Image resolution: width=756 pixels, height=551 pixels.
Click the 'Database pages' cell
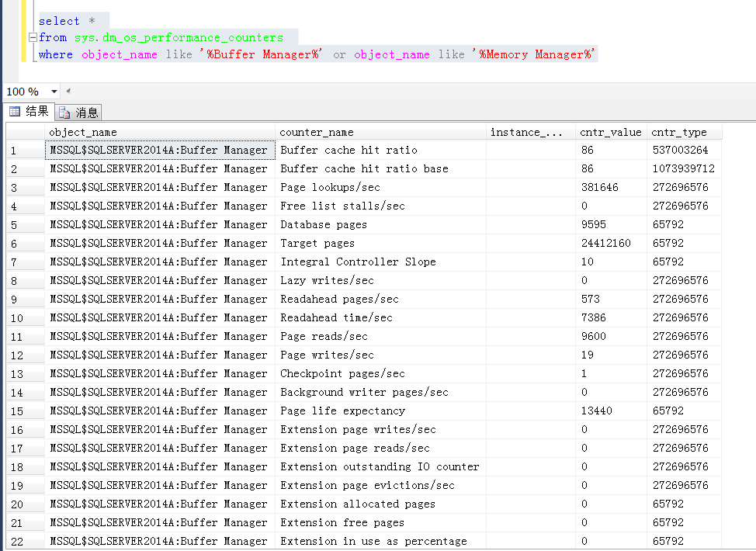381,225
